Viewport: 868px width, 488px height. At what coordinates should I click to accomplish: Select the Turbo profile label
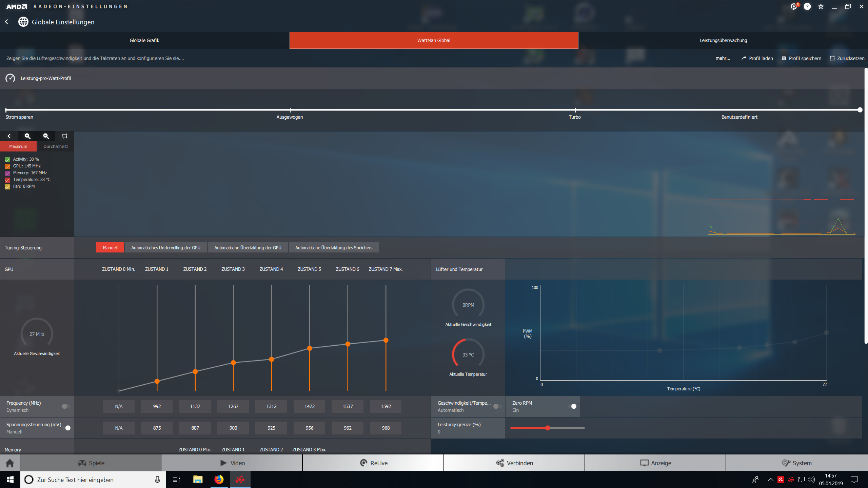tap(575, 117)
